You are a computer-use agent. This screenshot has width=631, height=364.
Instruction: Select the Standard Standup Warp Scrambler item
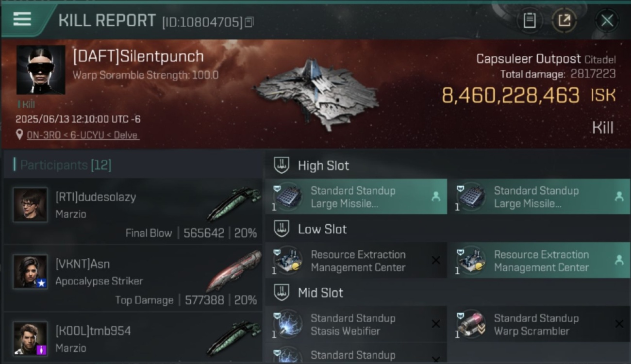click(539, 324)
